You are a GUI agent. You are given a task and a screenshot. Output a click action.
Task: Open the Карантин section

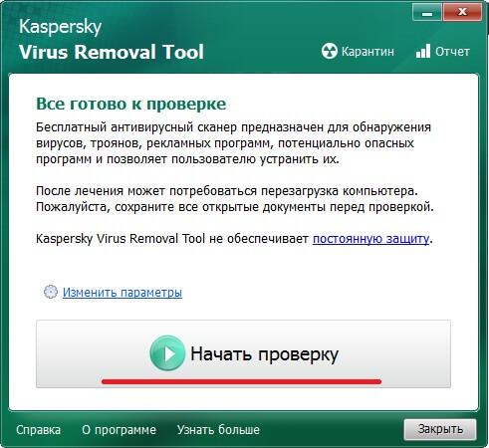tap(358, 52)
